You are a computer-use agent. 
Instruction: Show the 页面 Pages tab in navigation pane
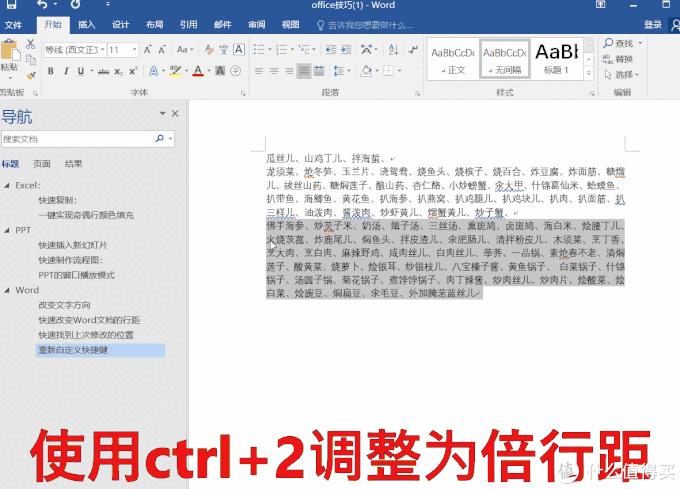click(x=42, y=164)
